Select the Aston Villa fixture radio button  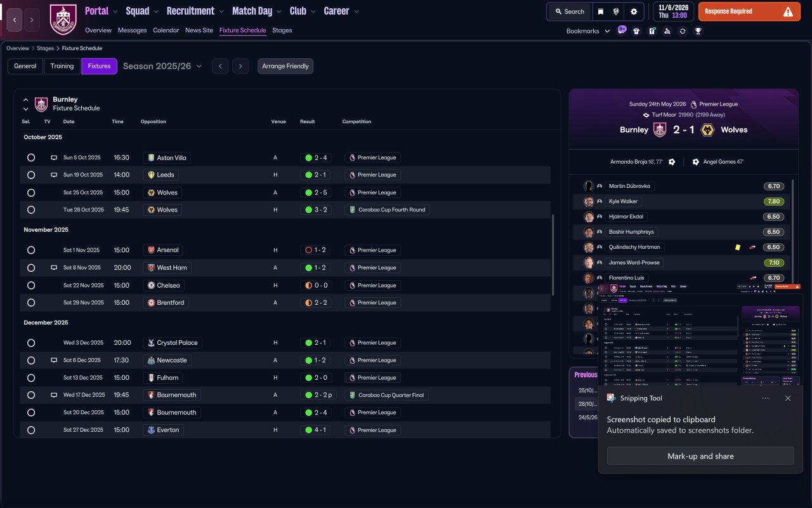coord(31,157)
